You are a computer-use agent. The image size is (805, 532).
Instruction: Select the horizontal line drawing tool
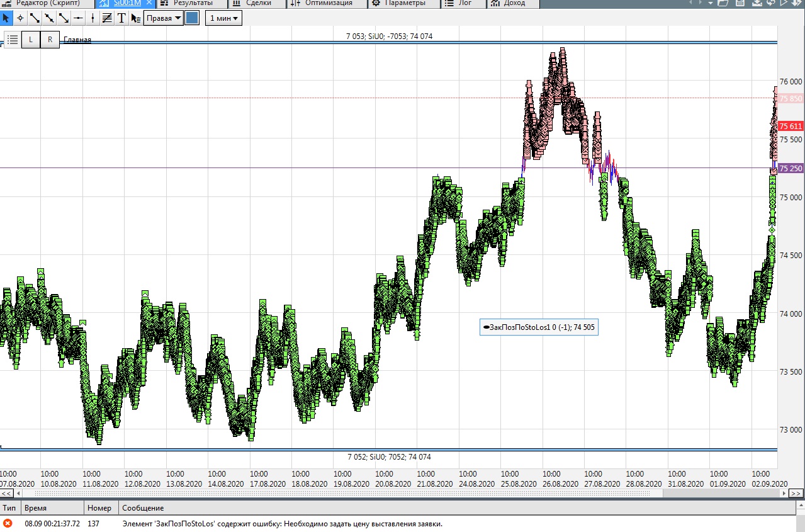coord(78,18)
